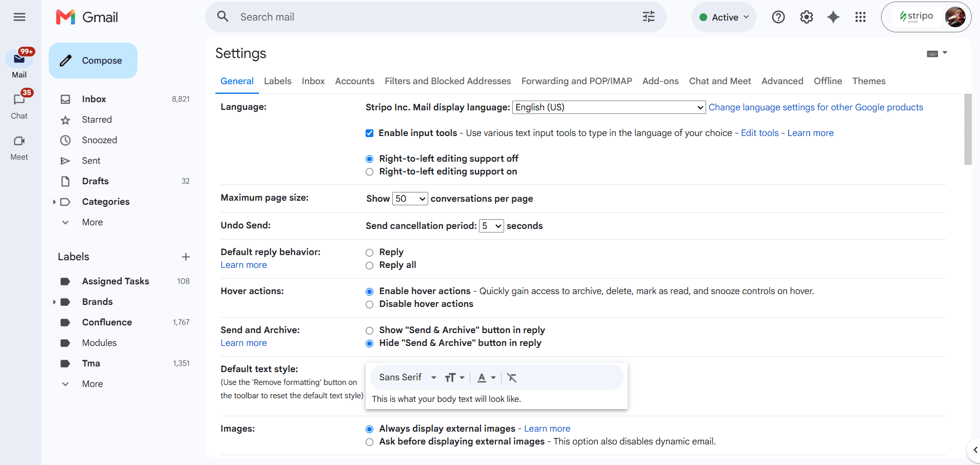Screen dimensions: 980x465
Task: Select Show Send & Archive button
Action: point(369,331)
